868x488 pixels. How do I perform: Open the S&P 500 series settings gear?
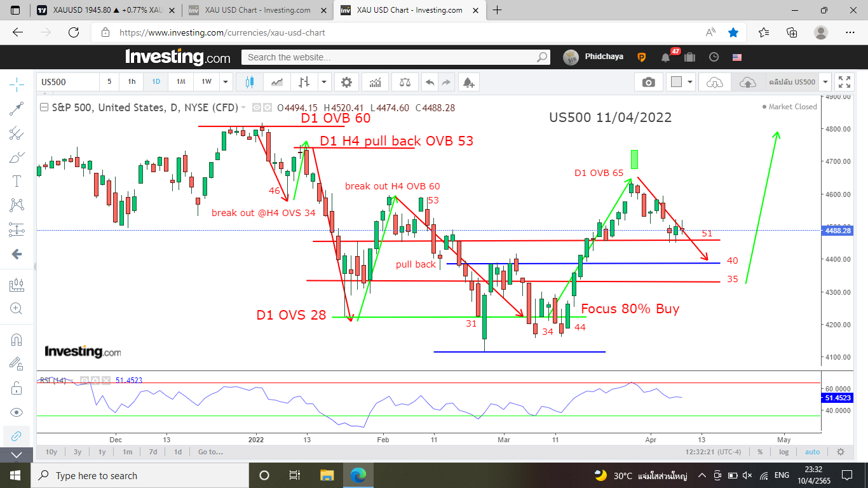click(x=267, y=107)
